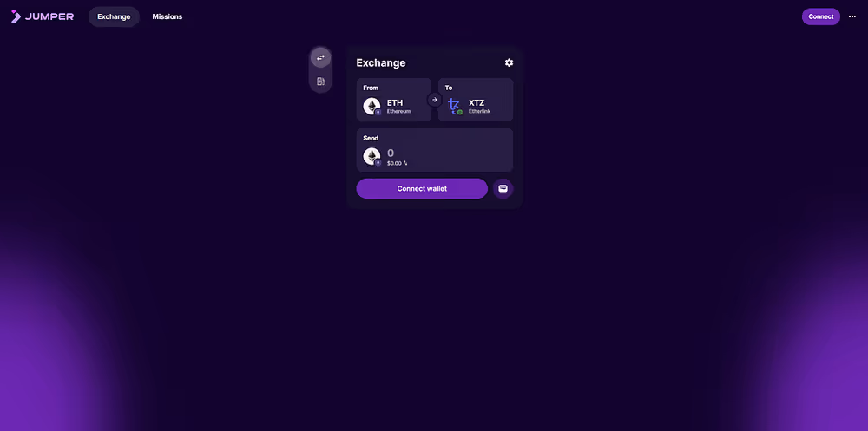
Task: Open the three-dot more options menu
Action: pos(852,16)
